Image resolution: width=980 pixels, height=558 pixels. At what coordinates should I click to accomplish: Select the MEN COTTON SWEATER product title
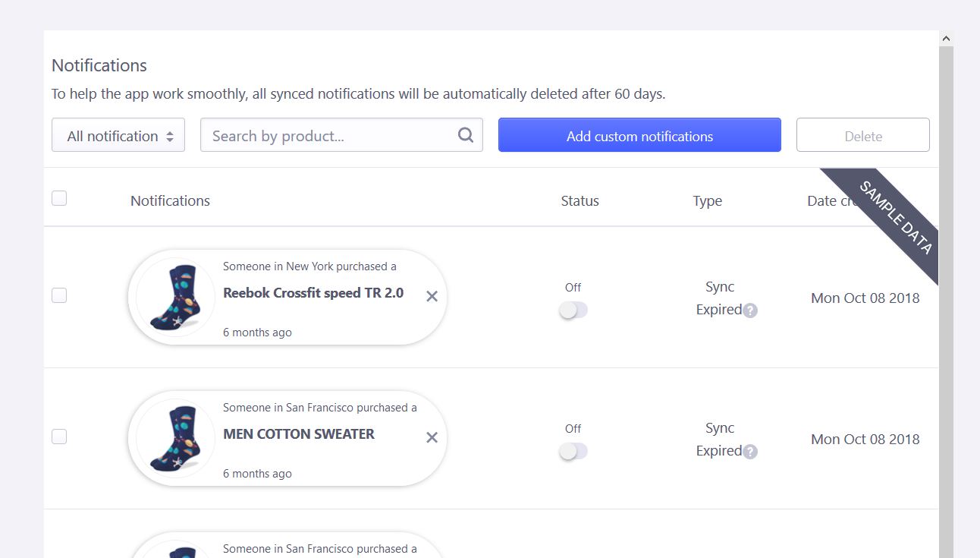(x=299, y=434)
